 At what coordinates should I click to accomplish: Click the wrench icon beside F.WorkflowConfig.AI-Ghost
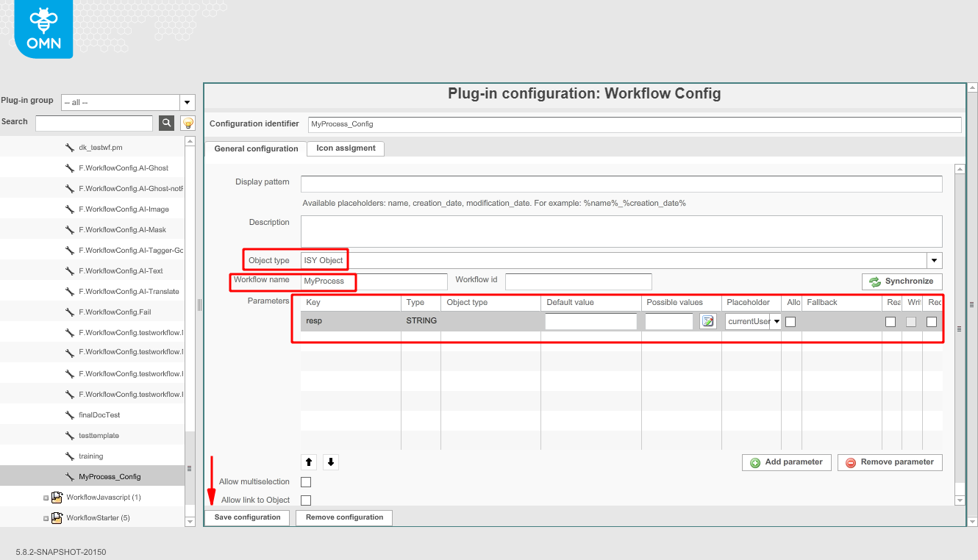(x=70, y=168)
